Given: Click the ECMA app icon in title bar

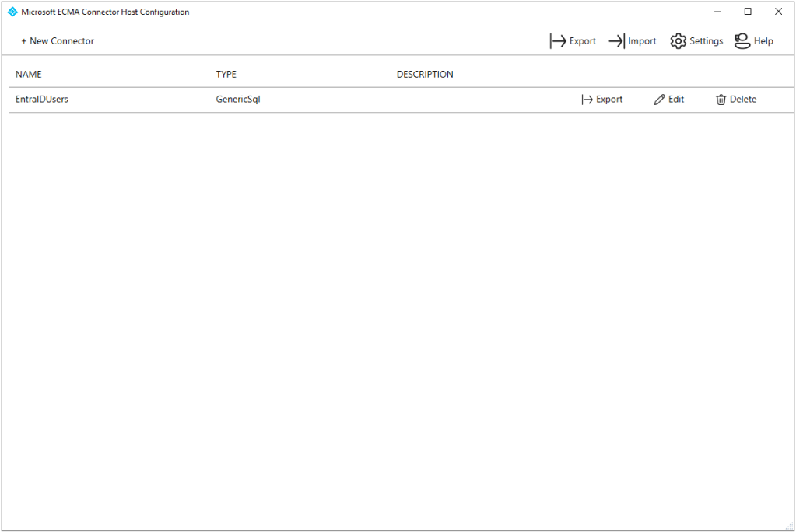Looking at the screenshot, I should tap(12, 12).
